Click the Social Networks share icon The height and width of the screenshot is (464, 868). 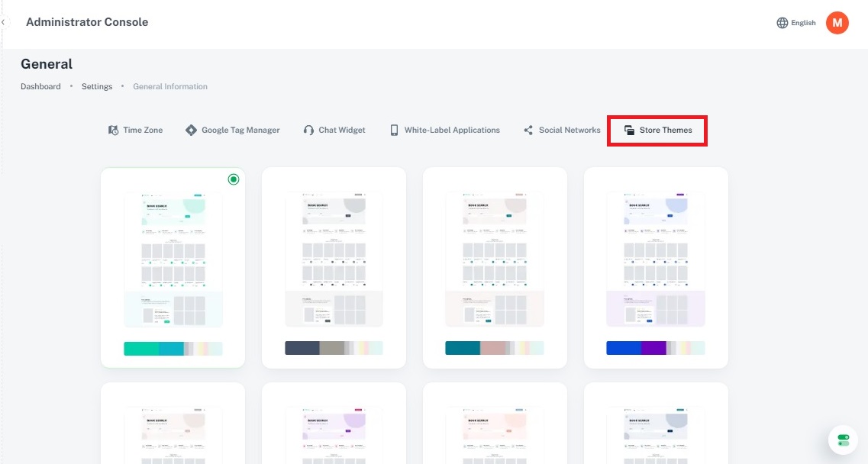pos(528,130)
